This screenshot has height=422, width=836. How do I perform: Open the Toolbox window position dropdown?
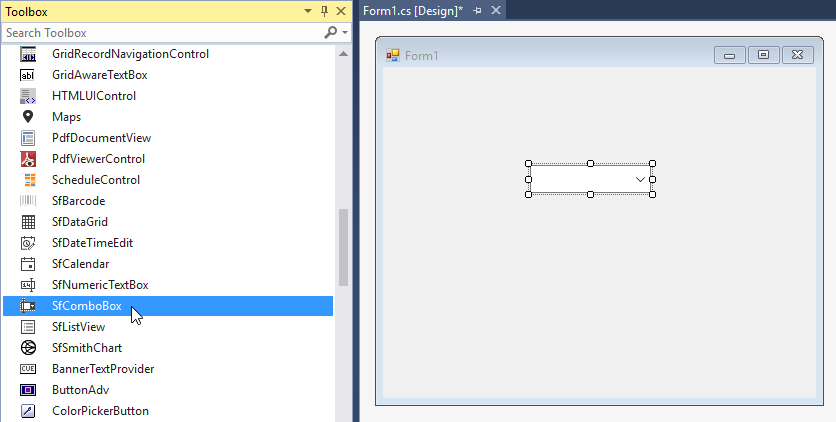pos(308,11)
